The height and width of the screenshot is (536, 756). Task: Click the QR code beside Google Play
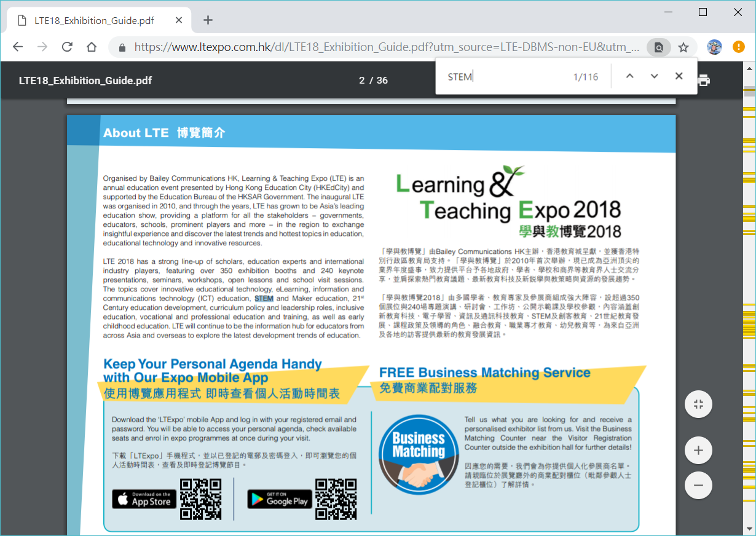[336, 499]
